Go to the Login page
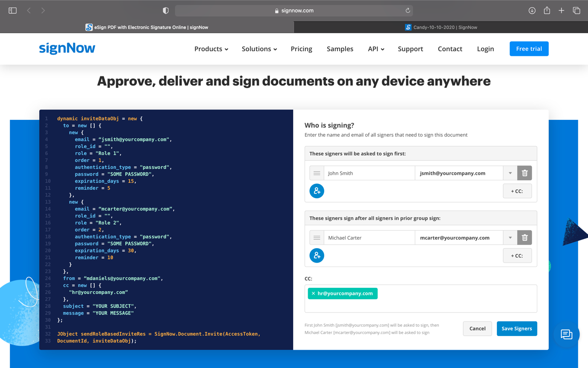 [x=485, y=49]
